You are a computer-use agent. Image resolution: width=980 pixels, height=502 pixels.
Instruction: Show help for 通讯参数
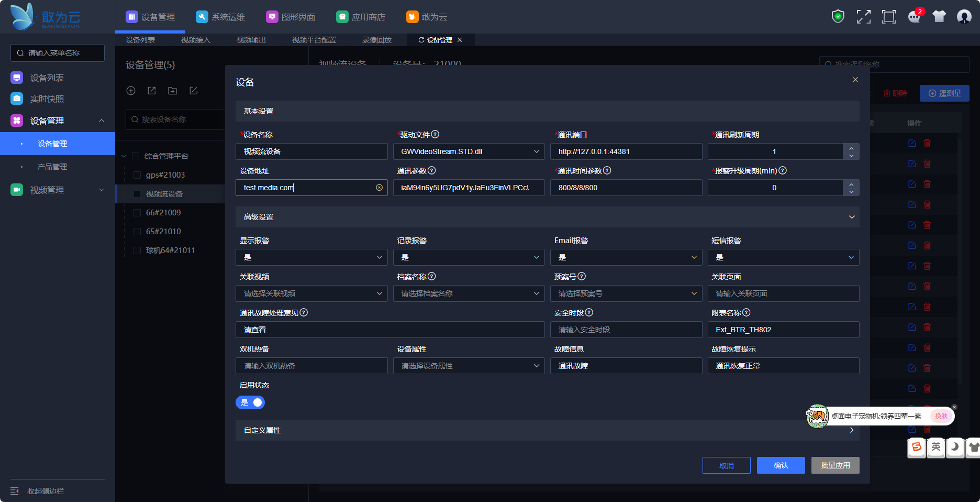[432, 170]
